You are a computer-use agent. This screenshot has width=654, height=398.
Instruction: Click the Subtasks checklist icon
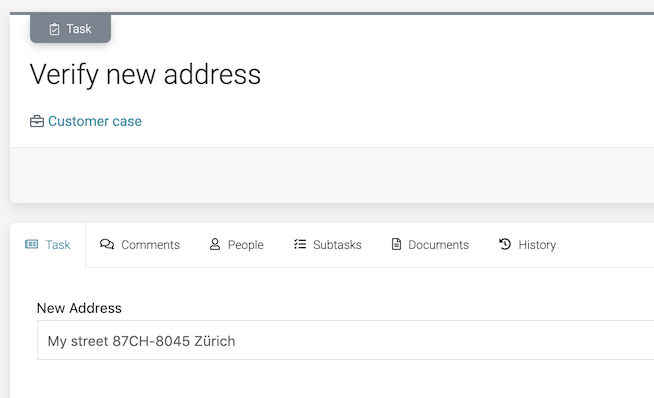click(x=300, y=244)
